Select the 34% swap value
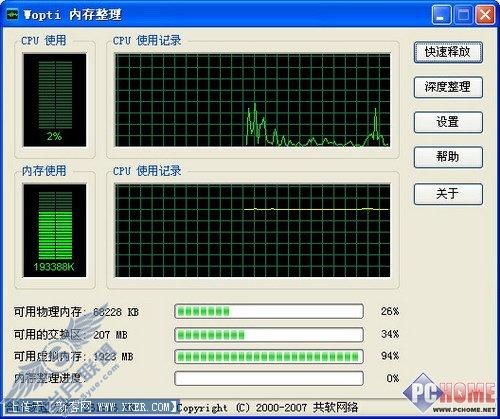500x419 pixels. (x=390, y=334)
